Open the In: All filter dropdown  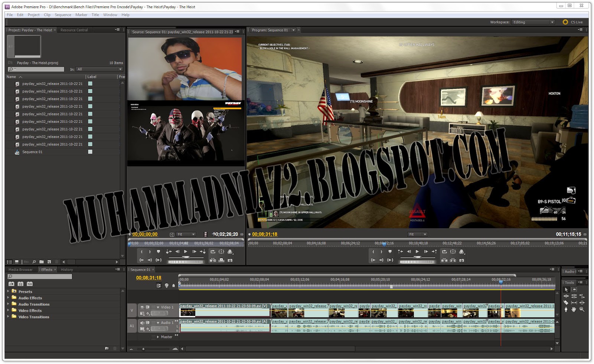(99, 69)
